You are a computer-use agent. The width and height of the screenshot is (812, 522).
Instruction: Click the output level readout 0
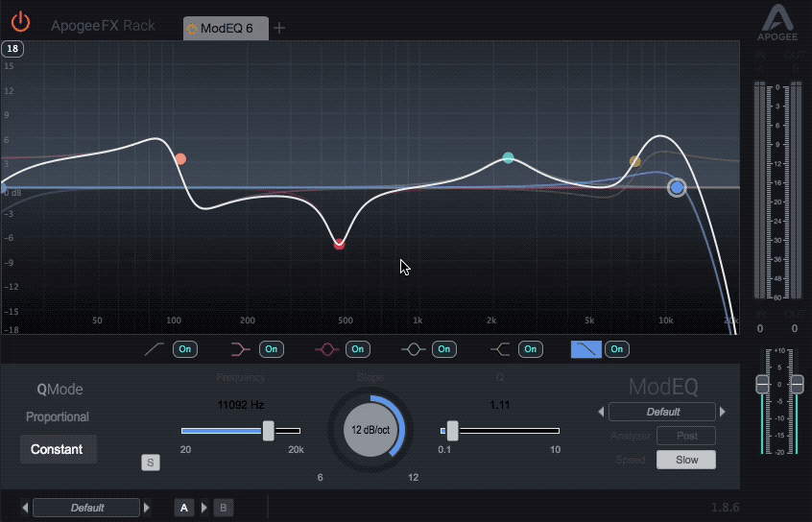795,328
